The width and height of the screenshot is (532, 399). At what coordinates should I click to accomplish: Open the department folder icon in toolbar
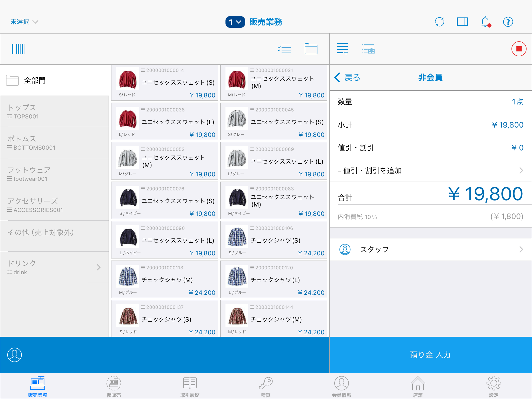click(311, 49)
